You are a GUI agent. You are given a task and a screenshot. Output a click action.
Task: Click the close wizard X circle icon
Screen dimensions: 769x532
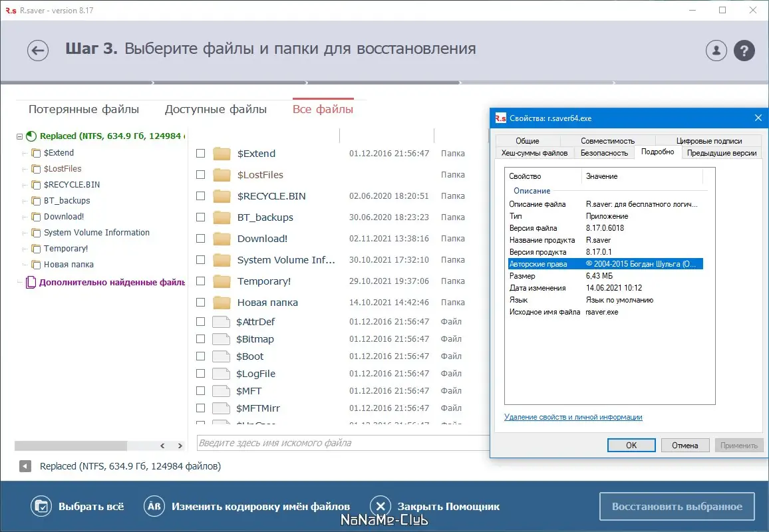[381, 507]
